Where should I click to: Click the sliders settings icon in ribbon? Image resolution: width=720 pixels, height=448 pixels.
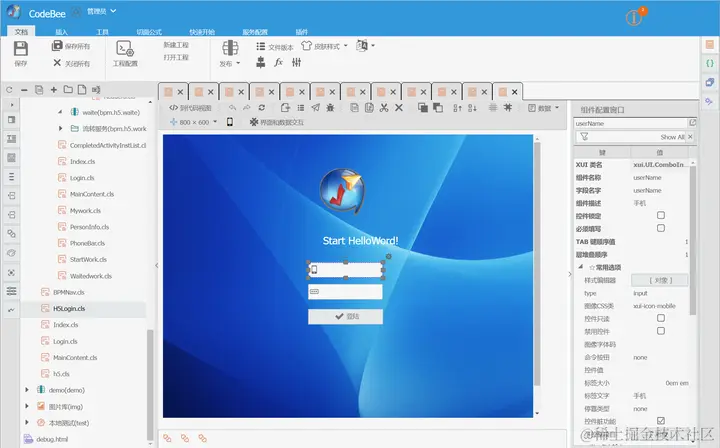[297, 62]
